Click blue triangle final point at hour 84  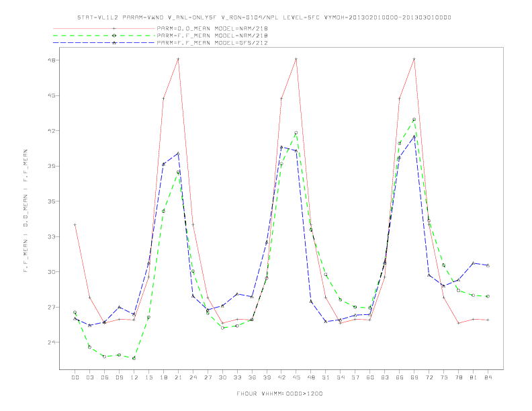pyautogui.click(x=488, y=265)
